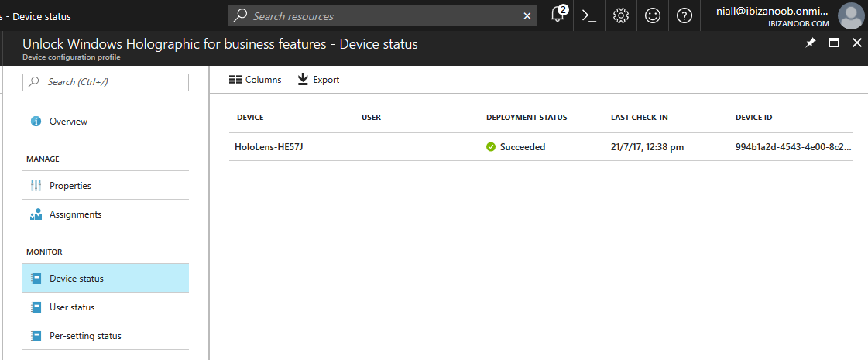Viewport: 868px width, 360px height.
Task: Sort by the DEVICE column header
Action: coord(250,118)
